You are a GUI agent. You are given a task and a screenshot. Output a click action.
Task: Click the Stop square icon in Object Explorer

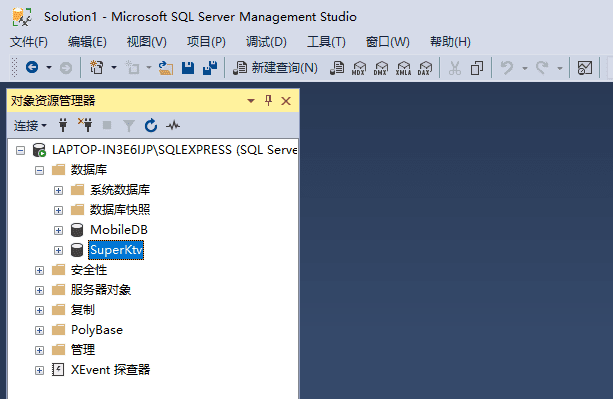107,125
